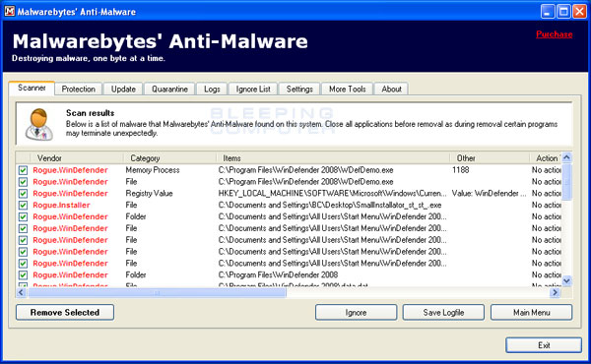Open the More Tools tab
The width and height of the screenshot is (591, 364).
(347, 90)
